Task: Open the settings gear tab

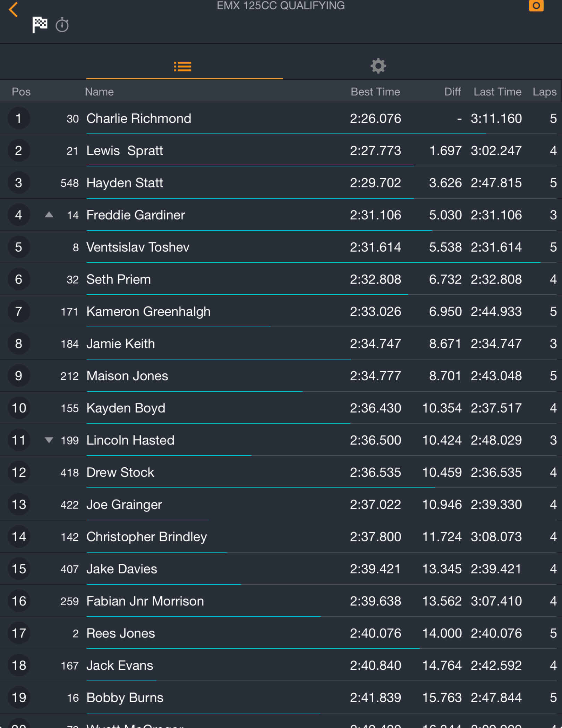Action: tap(378, 66)
